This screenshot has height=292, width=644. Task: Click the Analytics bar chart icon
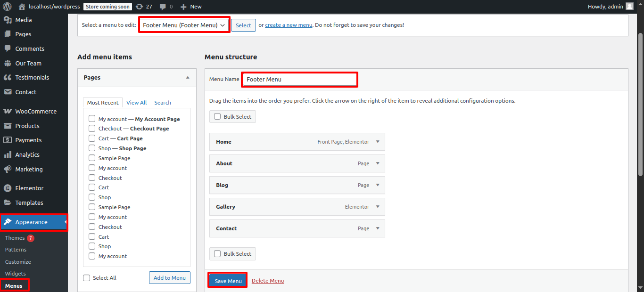8,155
